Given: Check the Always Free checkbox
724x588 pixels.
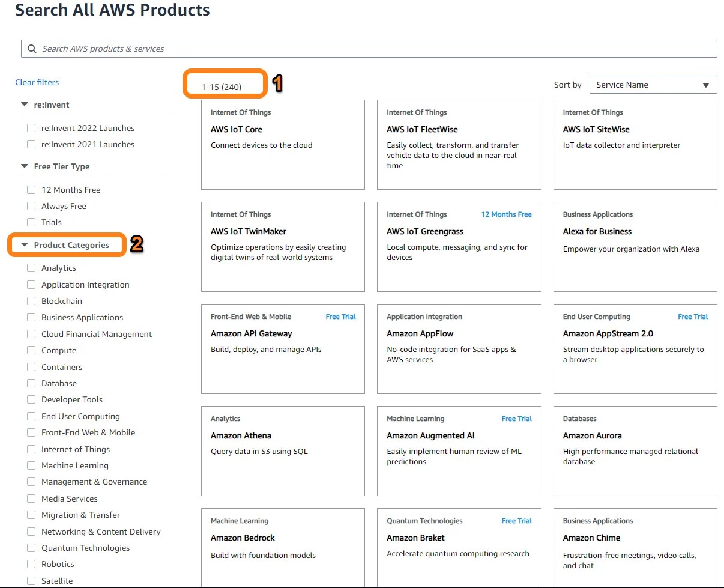Looking at the screenshot, I should pyautogui.click(x=31, y=205).
